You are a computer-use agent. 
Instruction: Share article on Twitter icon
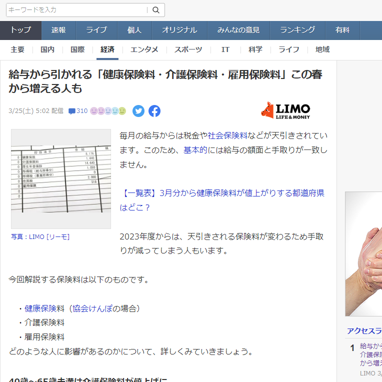138,111
